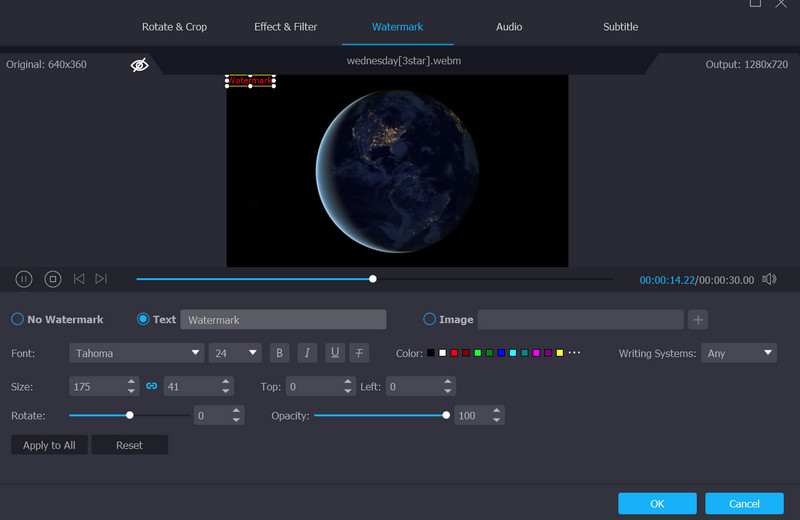This screenshot has width=800, height=520.
Task: Open the Tahoma font dropdown
Action: (137, 353)
